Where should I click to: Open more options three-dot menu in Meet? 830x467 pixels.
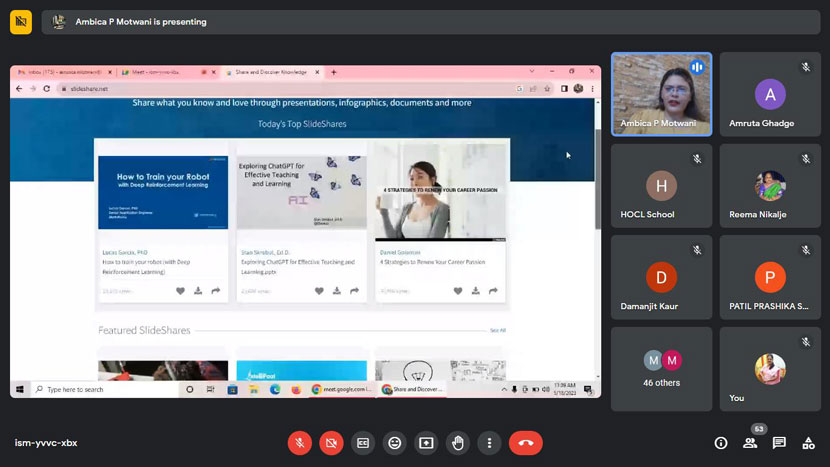point(489,443)
